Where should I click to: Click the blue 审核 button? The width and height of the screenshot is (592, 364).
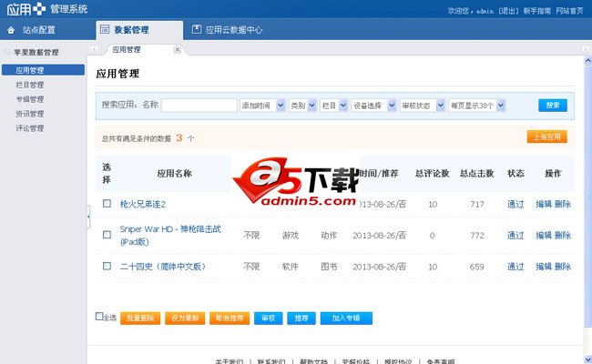pos(268,318)
